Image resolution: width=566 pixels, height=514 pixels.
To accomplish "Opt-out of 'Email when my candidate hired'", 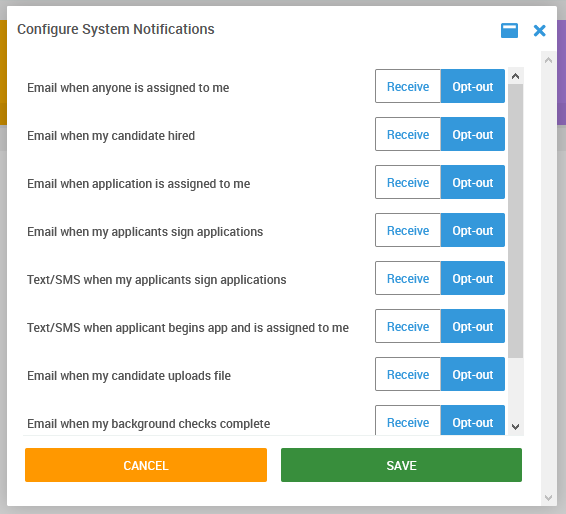I will pos(473,134).
